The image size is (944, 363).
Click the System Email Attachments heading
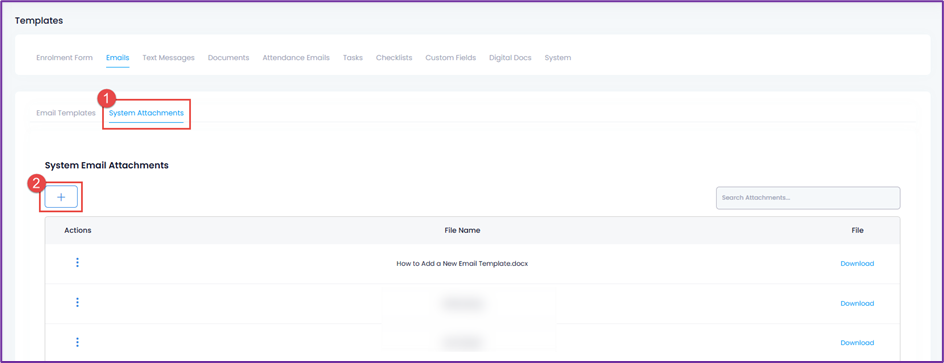(107, 165)
